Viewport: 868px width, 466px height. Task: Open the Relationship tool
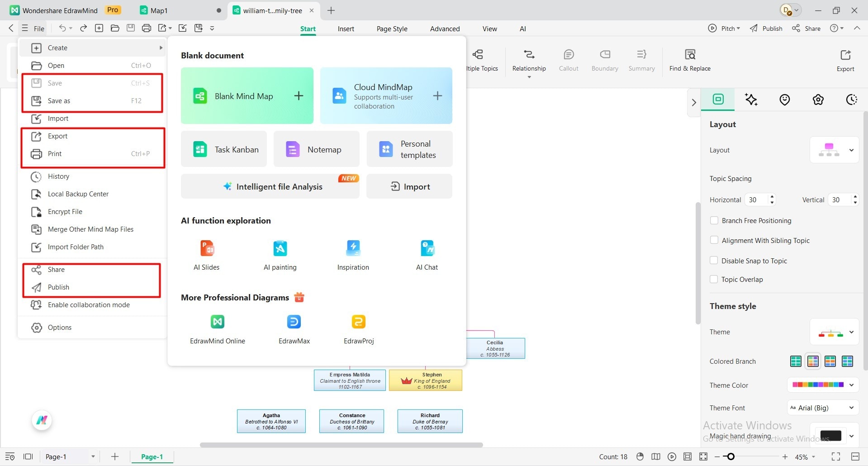[x=528, y=61]
